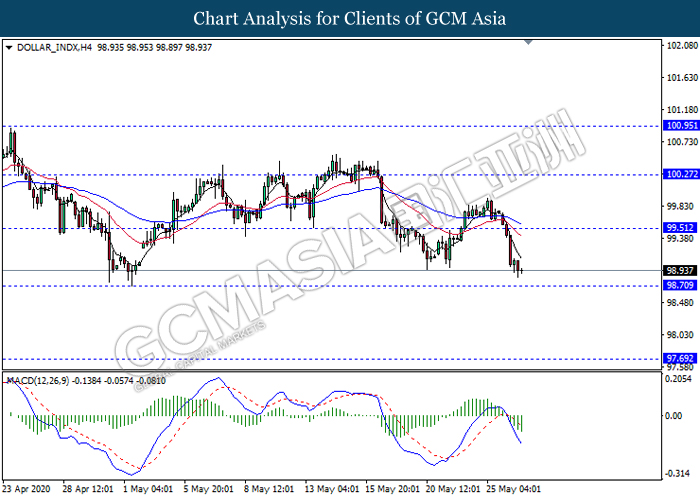Click the 101.630 price axis value

[x=682, y=78]
